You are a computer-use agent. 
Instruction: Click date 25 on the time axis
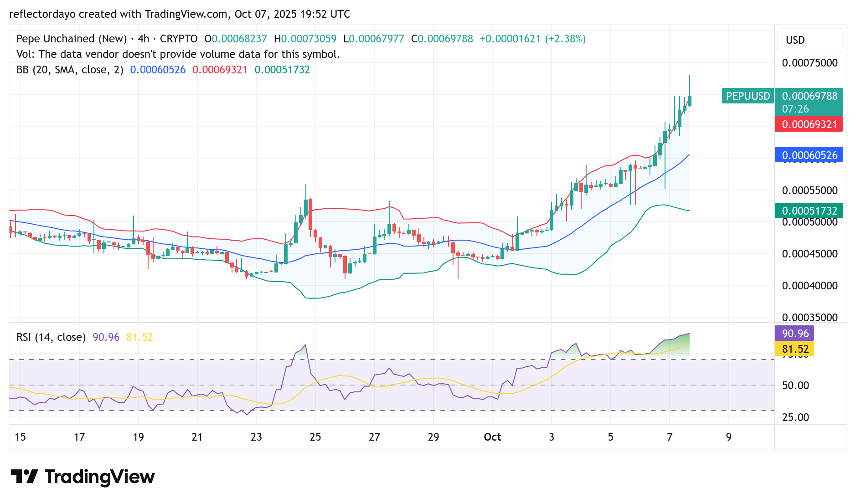[315, 437]
